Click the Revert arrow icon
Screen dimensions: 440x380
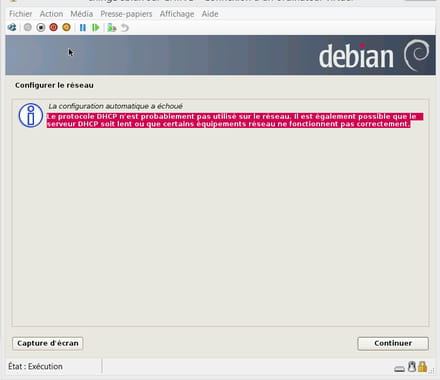(x=125, y=28)
